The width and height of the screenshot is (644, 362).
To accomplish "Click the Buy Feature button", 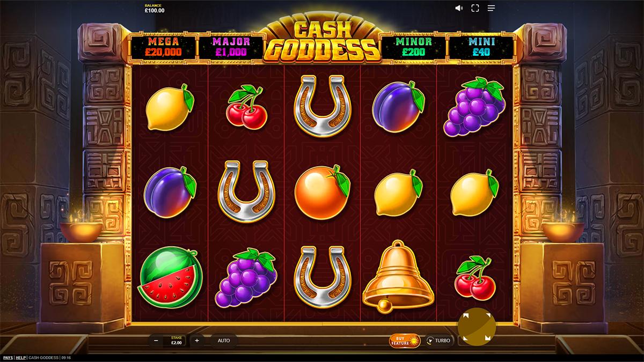I will [406, 341].
